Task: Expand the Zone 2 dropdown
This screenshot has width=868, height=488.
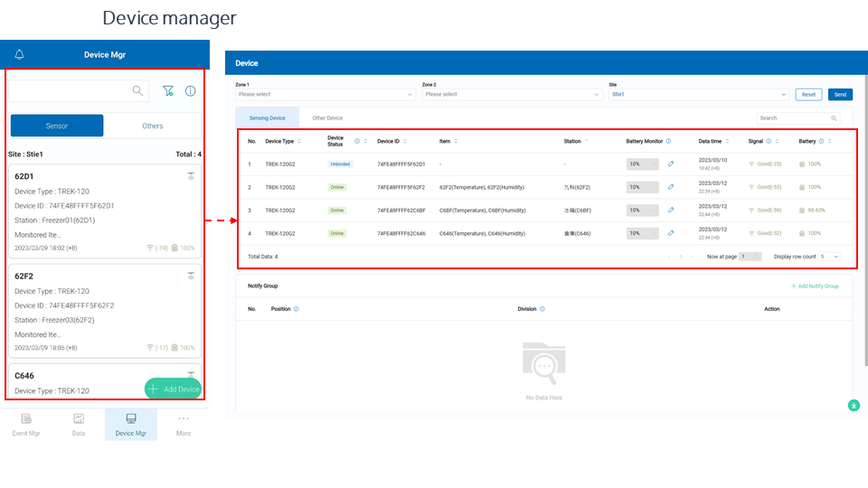Action: [511, 94]
